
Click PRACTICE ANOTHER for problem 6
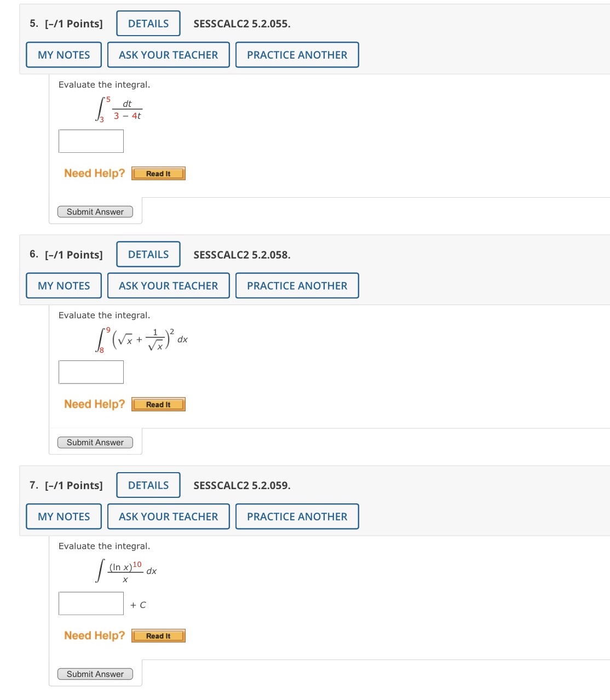coord(296,285)
